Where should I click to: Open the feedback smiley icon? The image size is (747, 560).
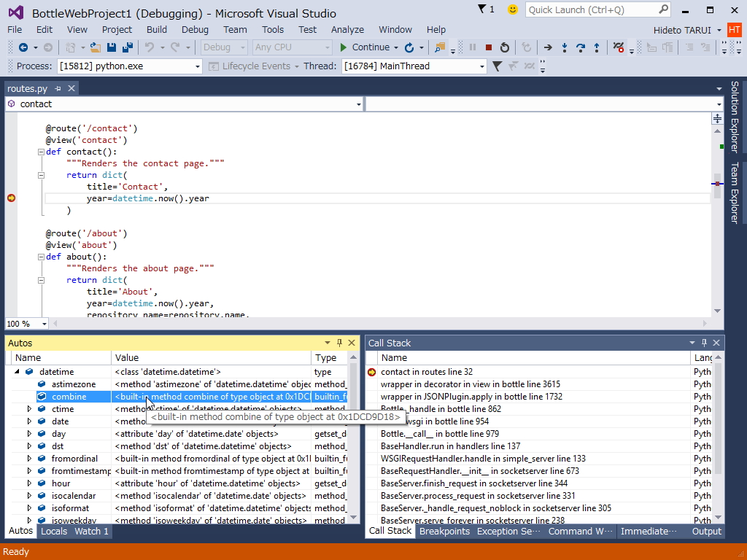point(513,9)
